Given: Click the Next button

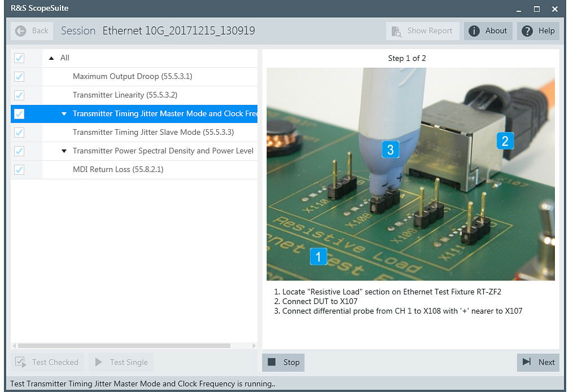Looking at the screenshot, I should tap(538, 362).
